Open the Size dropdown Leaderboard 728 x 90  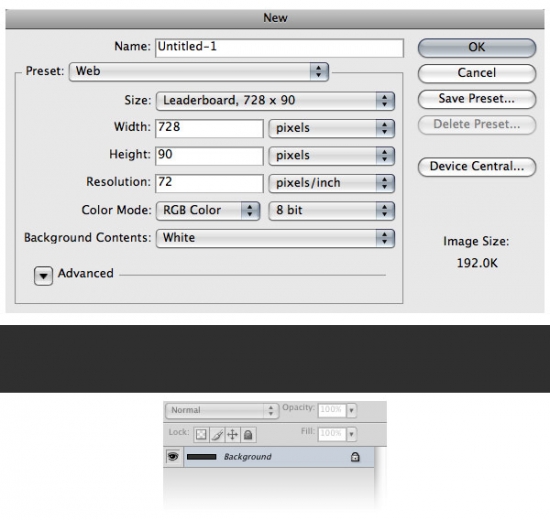(x=275, y=101)
